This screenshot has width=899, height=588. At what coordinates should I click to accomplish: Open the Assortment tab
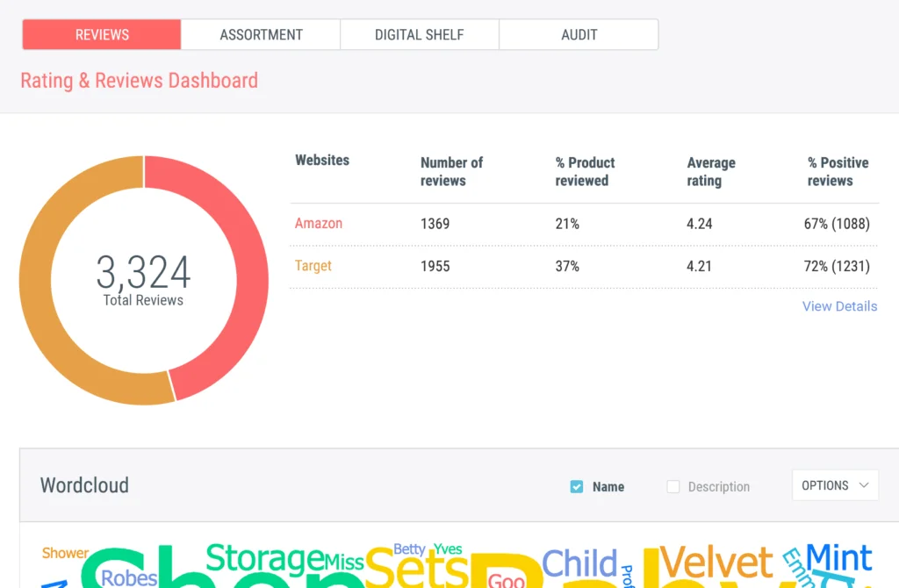pyautogui.click(x=261, y=35)
